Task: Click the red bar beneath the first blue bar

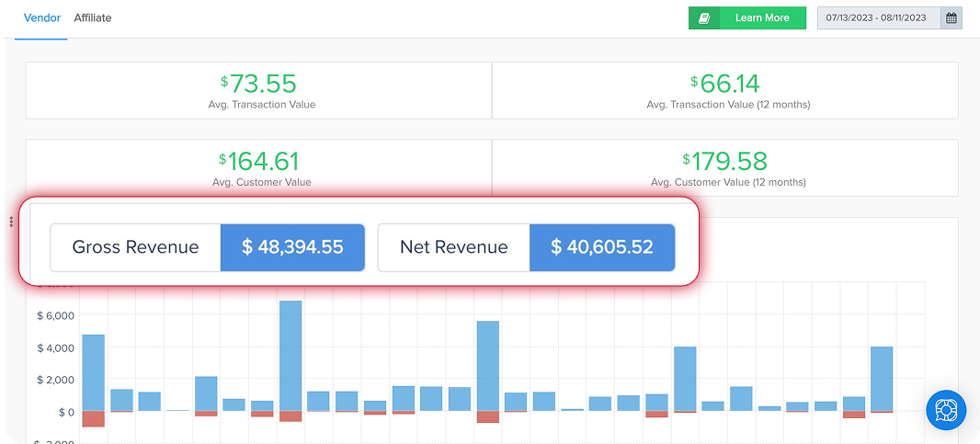Action: click(94, 419)
